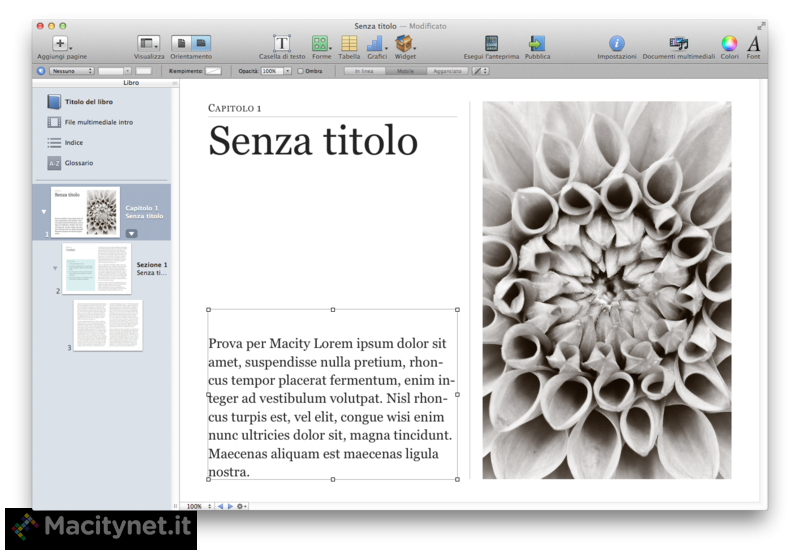Open the Impostazioni inspector
Screen dimensions: 800x555
click(617, 43)
